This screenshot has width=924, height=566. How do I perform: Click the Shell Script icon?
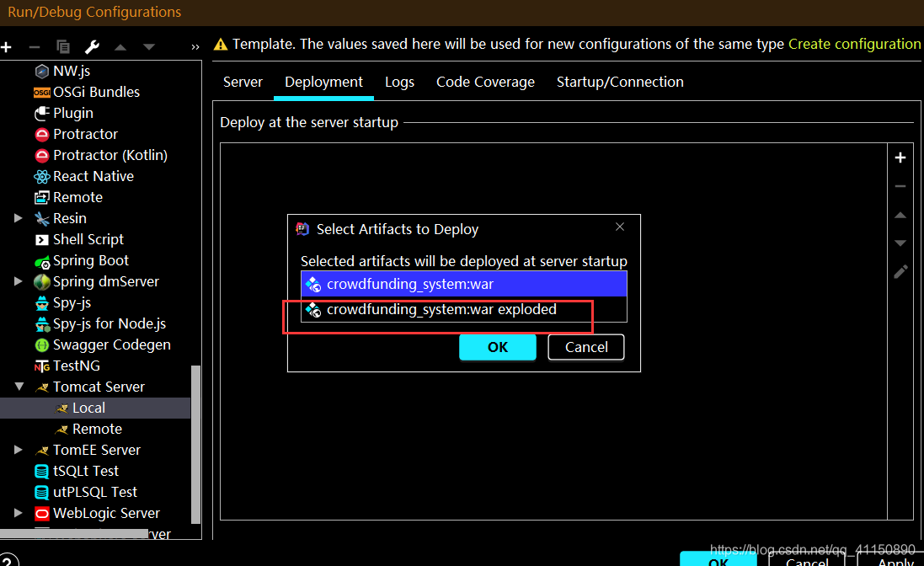coord(42,240)
